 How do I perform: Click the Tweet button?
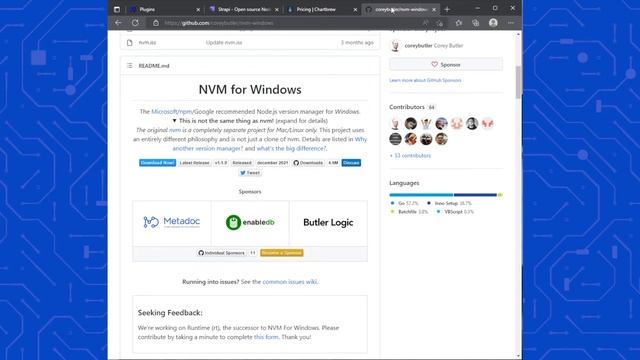(x=250, y=173)
